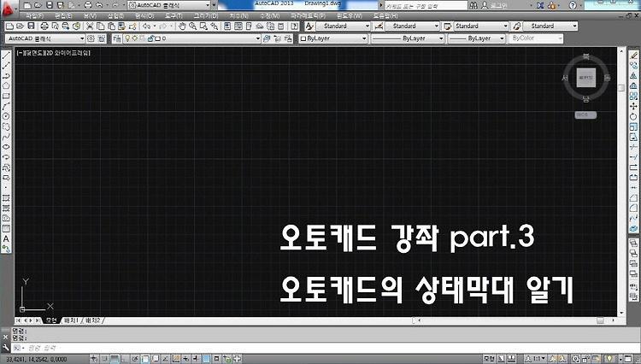Select the Erase tool in modify toolbar
The width and height of the screenshot is (641, 364).
pyautogui.click(x=633, y=56)
